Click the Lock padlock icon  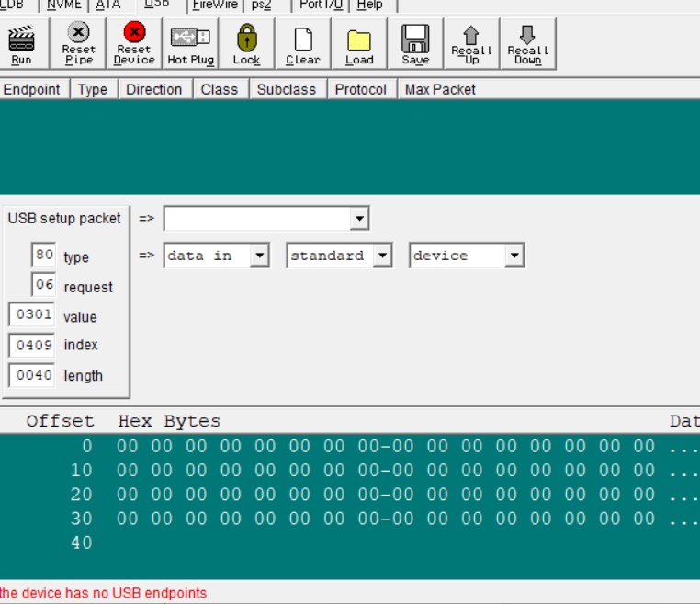(246, 44)
